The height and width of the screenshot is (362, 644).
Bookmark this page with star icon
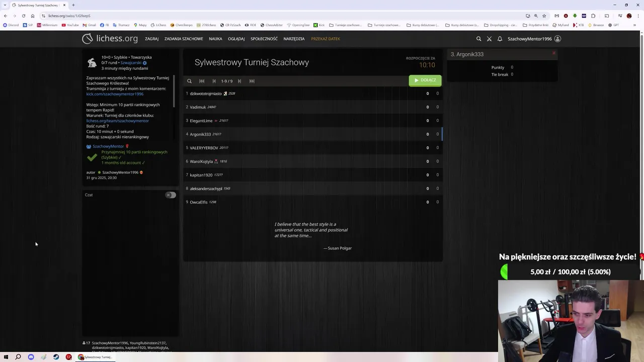coord(544,16)
